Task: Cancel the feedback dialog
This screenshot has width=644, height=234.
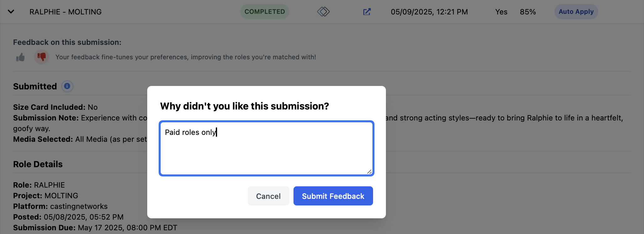Action: pyautogui.click(x=268, y=196)
